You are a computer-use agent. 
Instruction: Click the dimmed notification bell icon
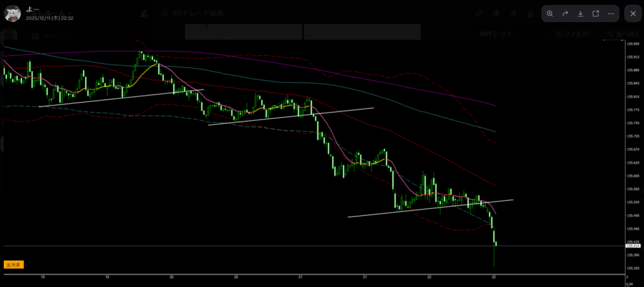496,14
